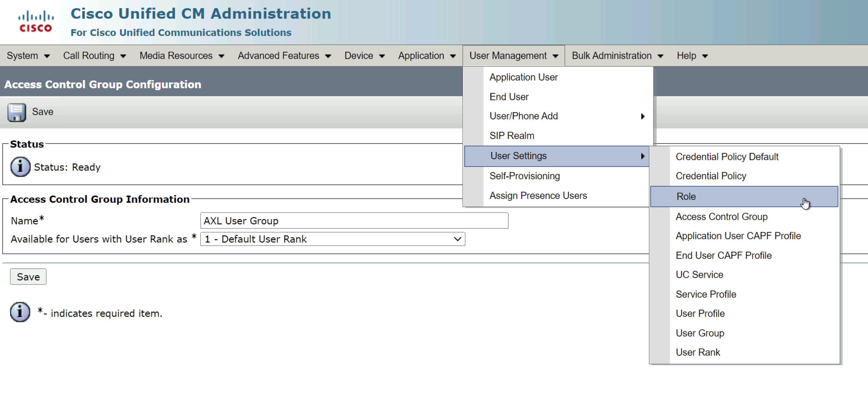
Task: Open the Bulk Administration menu
Action: (617, 56)
